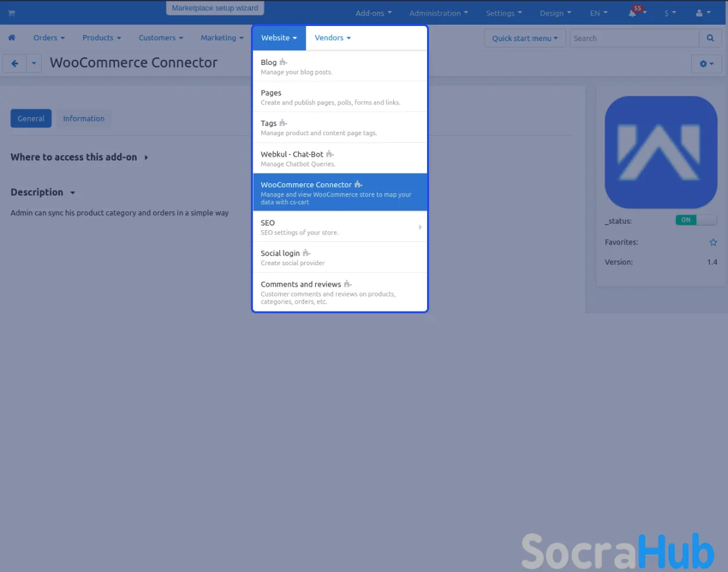This screenshot has height=572, width=728.
Task: Click the shopping cart icon in top bar
Action: tap(12, 13)
